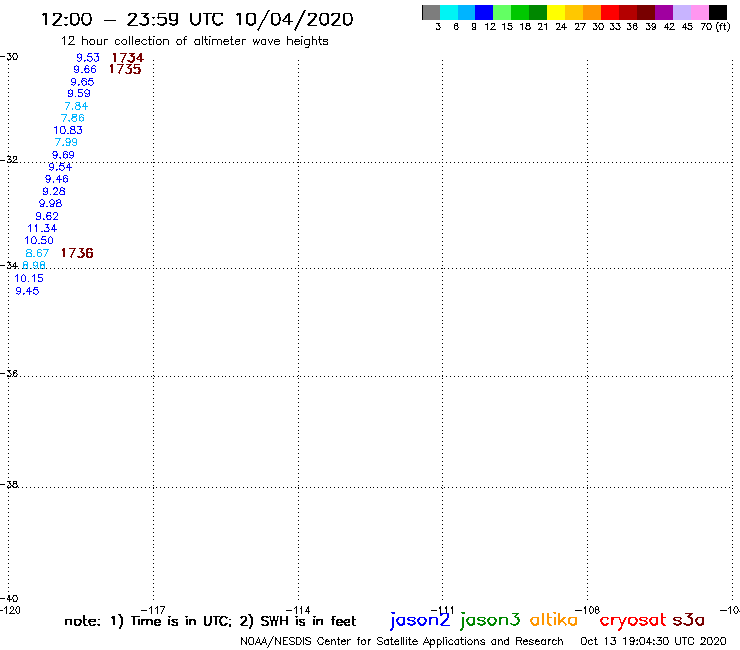740x650 pixels.
Task: Click the -117 longitude axis label
Action: click(153, 610)
